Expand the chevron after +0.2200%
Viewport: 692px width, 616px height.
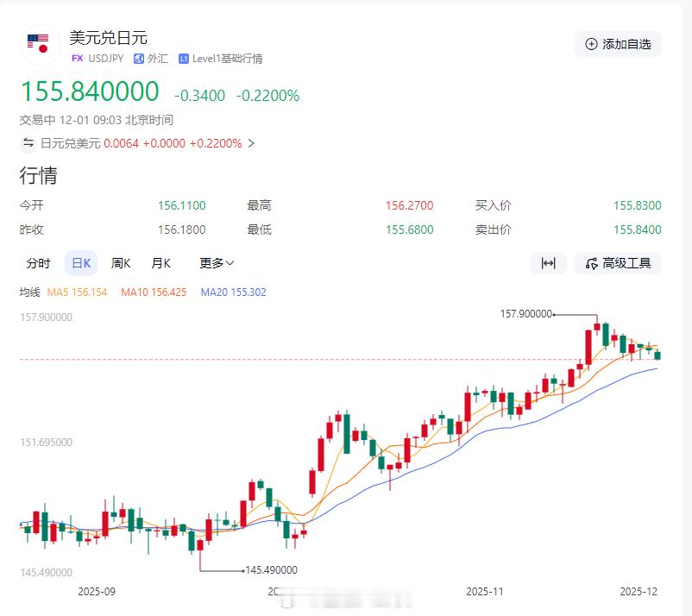click(251, 143)
